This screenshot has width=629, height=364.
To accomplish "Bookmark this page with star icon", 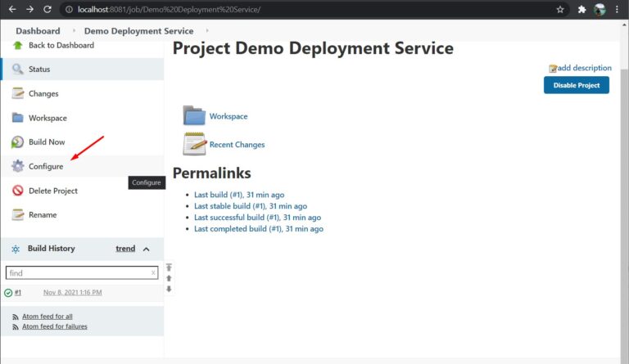I will coord(560,10).
